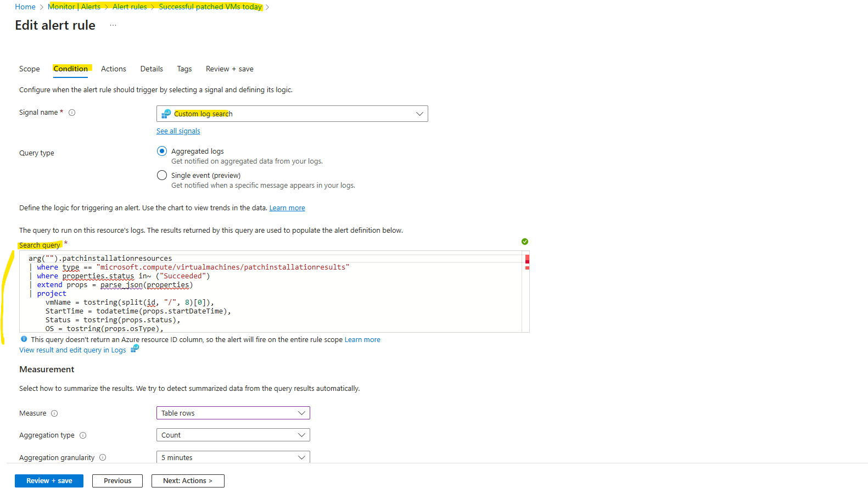Open the Aggregation type Count dropdown
The width and height of the screenshot is (868, 493).
click(x=233, y=435)
